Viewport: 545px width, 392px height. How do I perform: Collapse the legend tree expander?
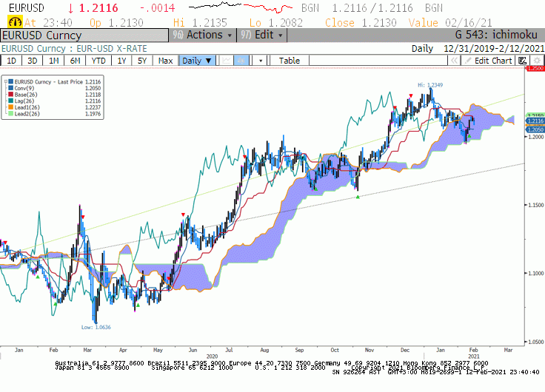point(6,81)
